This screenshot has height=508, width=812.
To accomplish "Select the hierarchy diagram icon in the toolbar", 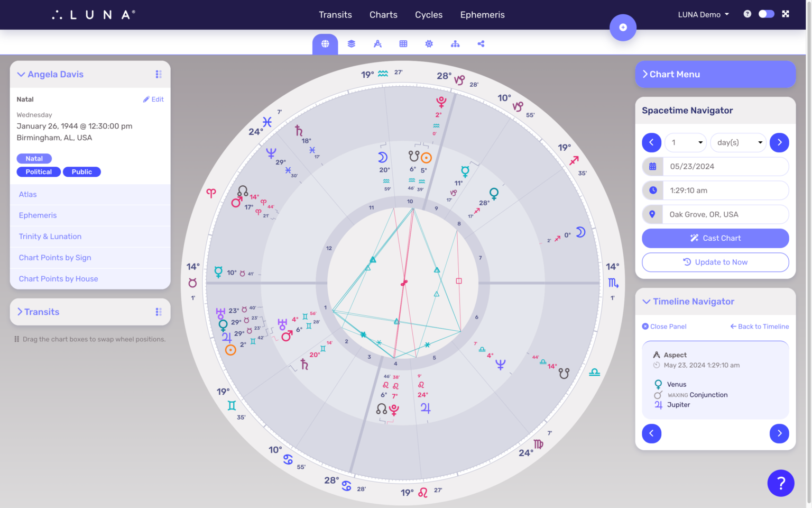I will [x=455, y=44].
